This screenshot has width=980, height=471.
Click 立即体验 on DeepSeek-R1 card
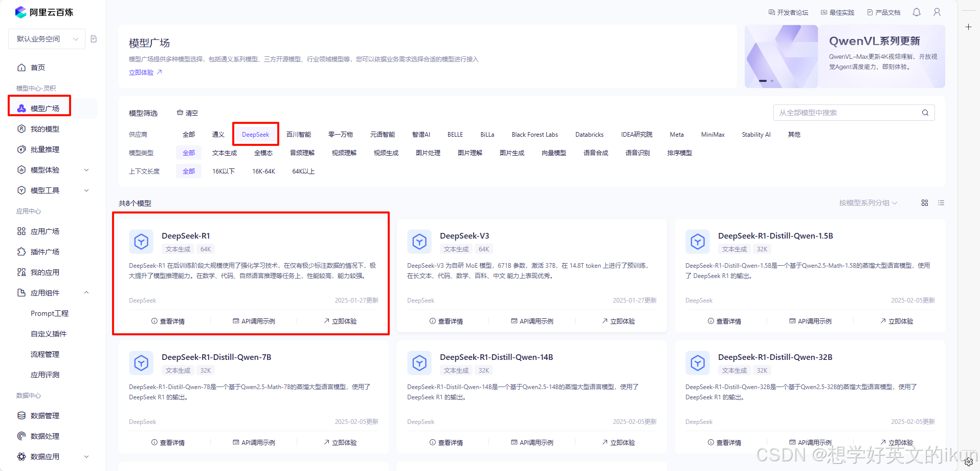340,321
